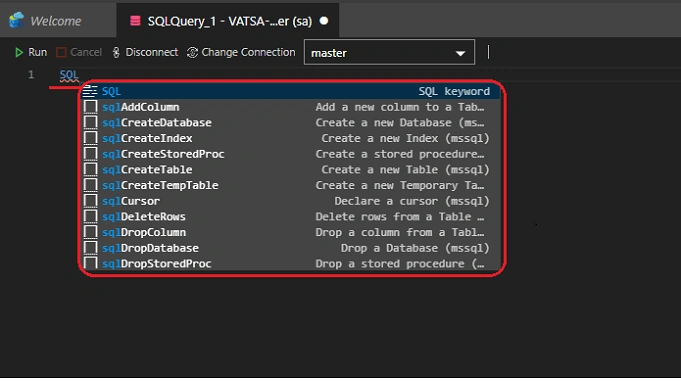Click the Change Connection circular icon
Viewport: 681px width, 381px height.
192,53
